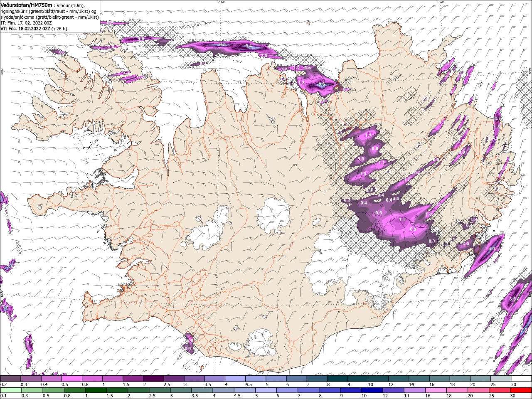Select the lower-row pink swatch labeled 20

pyautogui.click(x=478, y=390)
